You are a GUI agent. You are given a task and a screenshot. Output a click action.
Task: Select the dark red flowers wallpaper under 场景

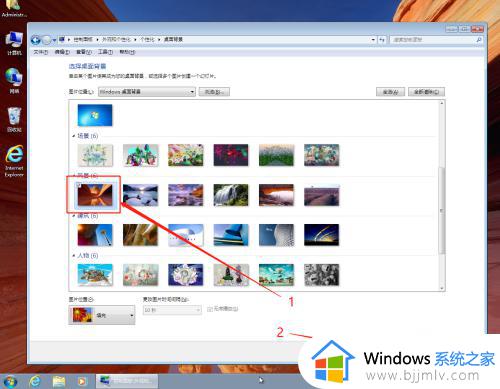[231, 155]
